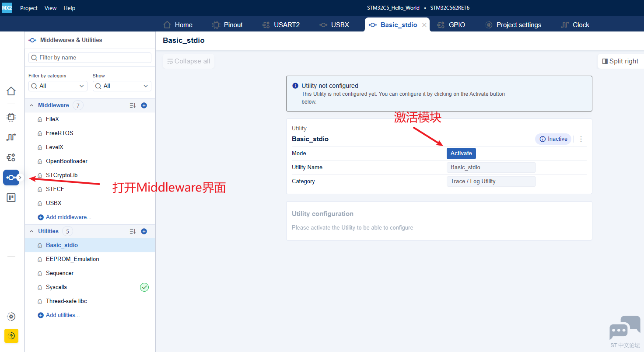Click the Add middleware link

point(65,217)
